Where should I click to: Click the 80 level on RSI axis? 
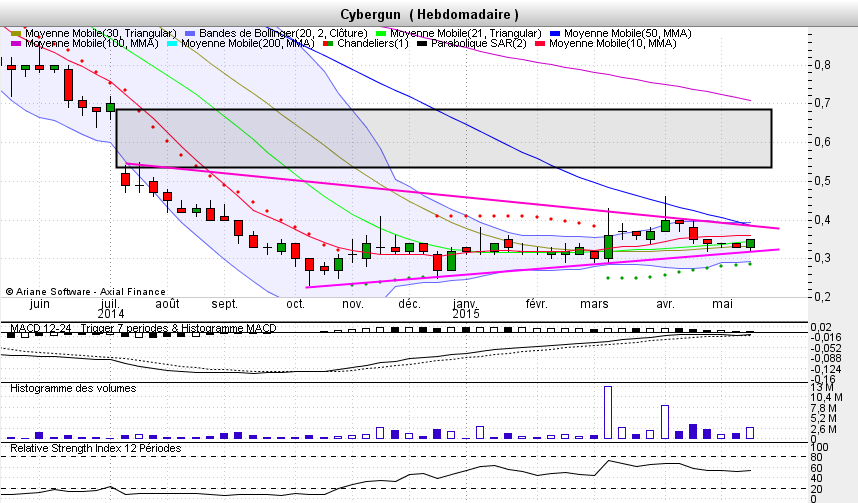tap(816, 458)
